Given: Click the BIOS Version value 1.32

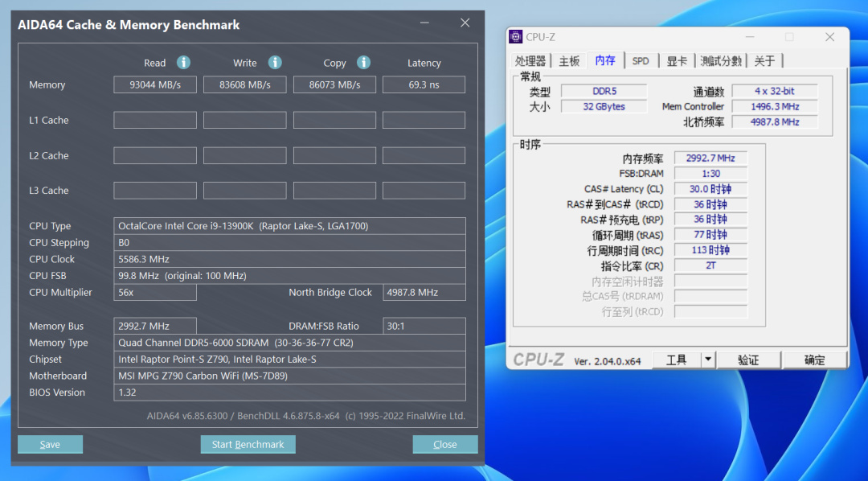Looking at the screenshot, I should point(289,393).
